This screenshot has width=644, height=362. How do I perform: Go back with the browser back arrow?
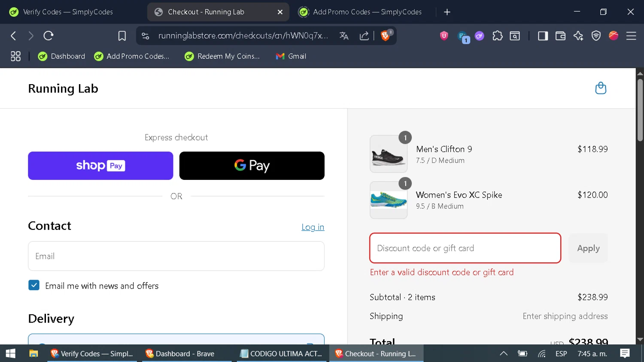coord(13,36)
